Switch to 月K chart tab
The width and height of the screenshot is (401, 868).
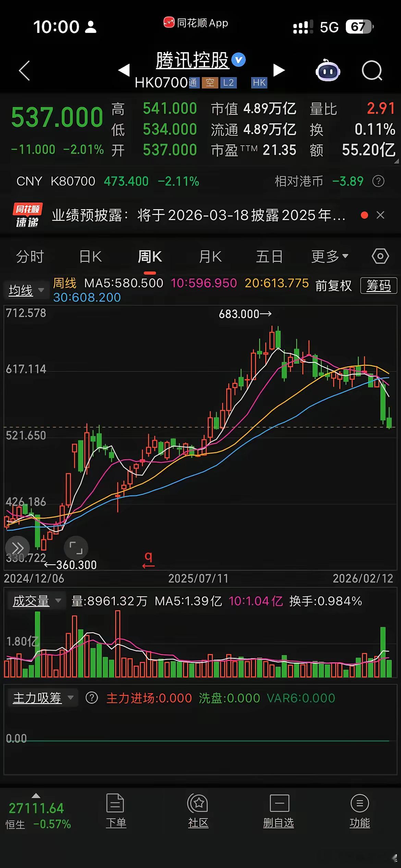point(210,257)
